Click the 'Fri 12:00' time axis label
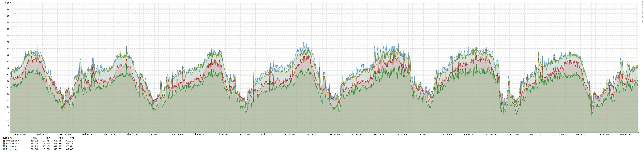Viewport: 644px width, 152px height. pyautogui.click(x=267, y=135)
